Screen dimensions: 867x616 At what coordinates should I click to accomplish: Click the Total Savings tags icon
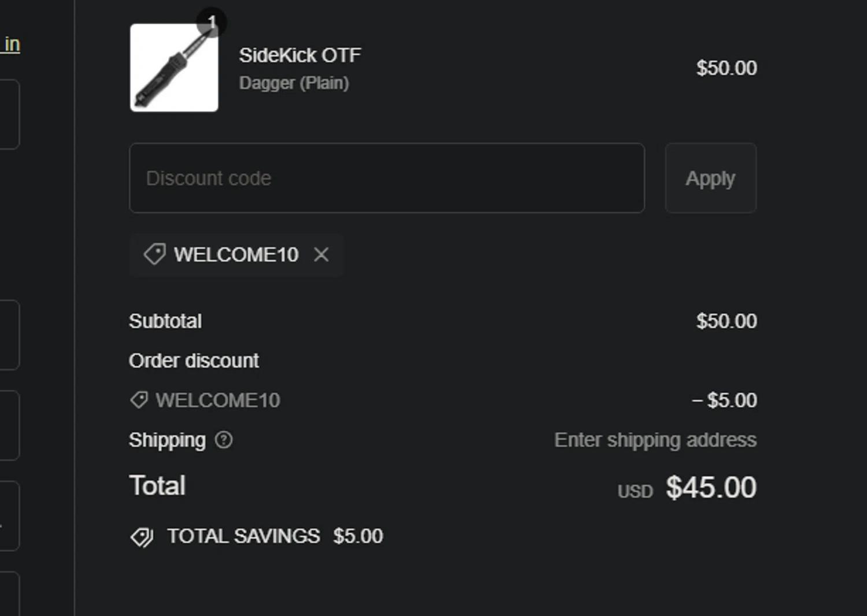(142, 537)
